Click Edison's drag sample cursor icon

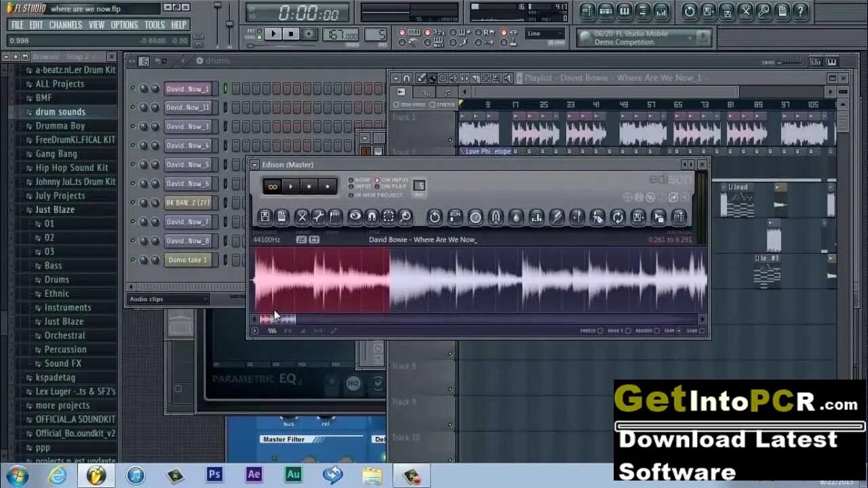658,217
